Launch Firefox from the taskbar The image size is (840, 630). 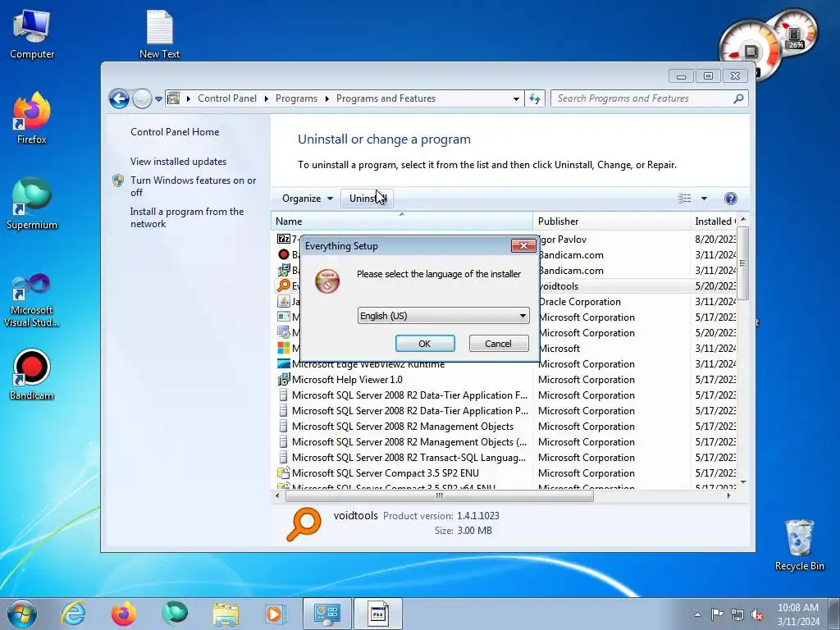click(123, 614)
